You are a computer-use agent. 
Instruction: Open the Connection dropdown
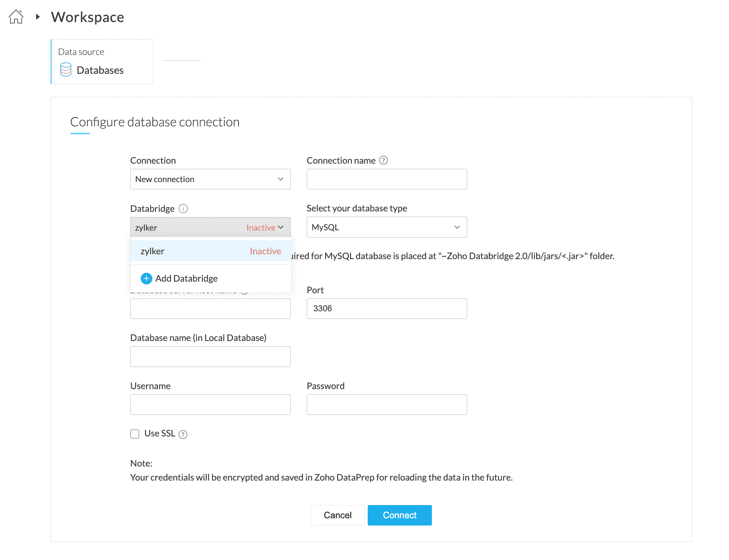(210, 179)
